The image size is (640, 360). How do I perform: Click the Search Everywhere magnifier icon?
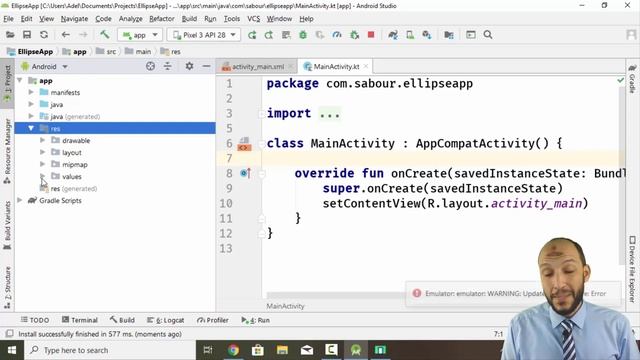coord(488,35)
